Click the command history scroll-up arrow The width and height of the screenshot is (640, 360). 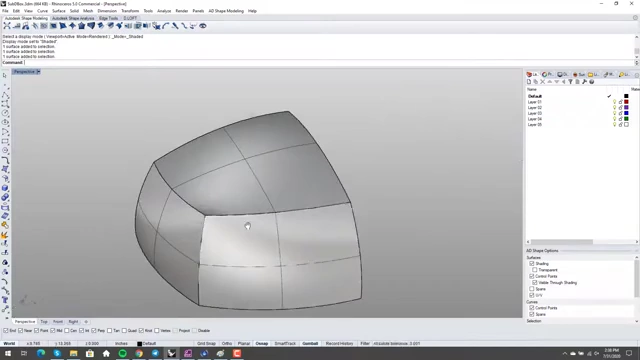[x=636, y=37]
